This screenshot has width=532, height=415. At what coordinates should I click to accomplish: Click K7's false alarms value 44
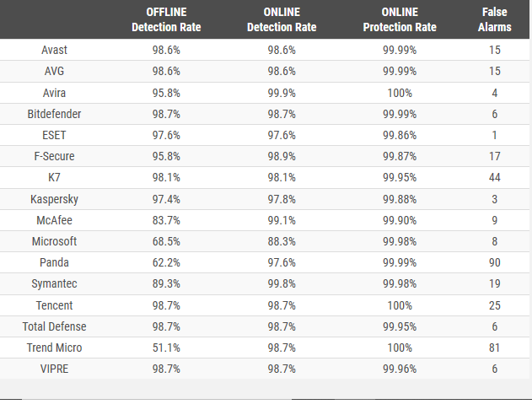click(x=495, y=178)
